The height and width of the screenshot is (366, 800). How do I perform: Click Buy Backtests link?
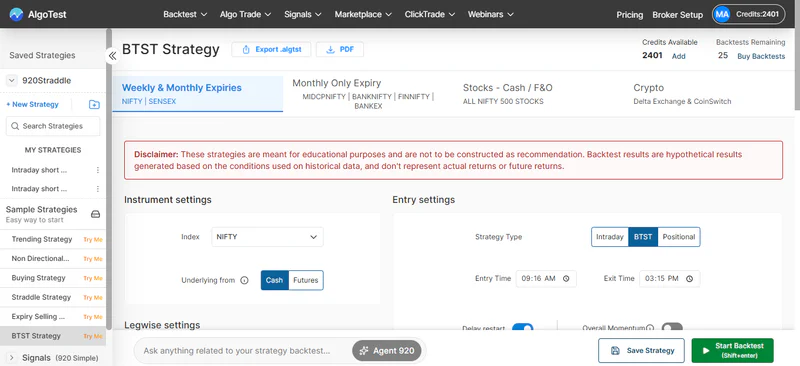tap(761, 56)
